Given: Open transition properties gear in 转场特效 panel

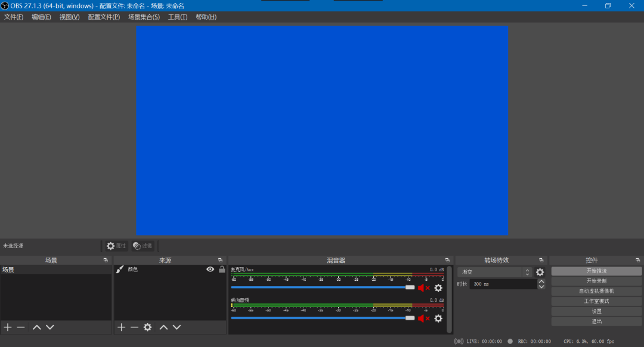Looking at the screenshot, I should (x=540, y=272).
